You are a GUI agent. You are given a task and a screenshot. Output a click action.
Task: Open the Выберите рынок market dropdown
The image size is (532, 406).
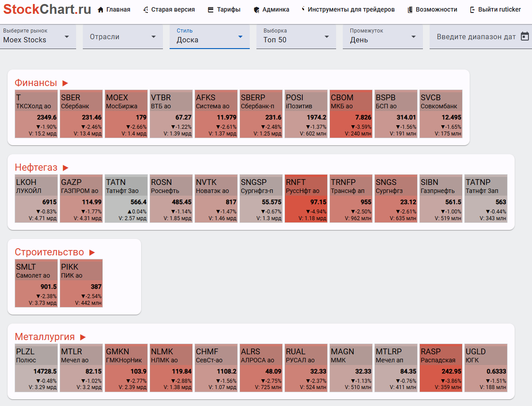[38, 37]
